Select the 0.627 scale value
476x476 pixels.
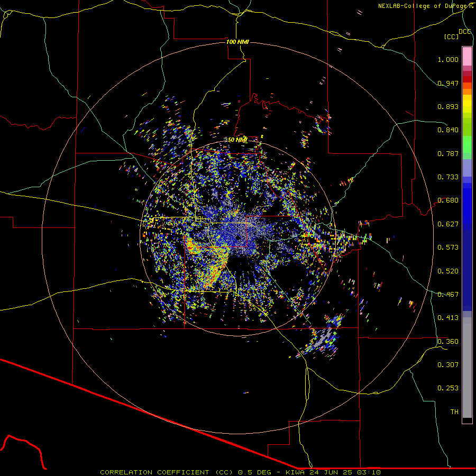[448, 224]
